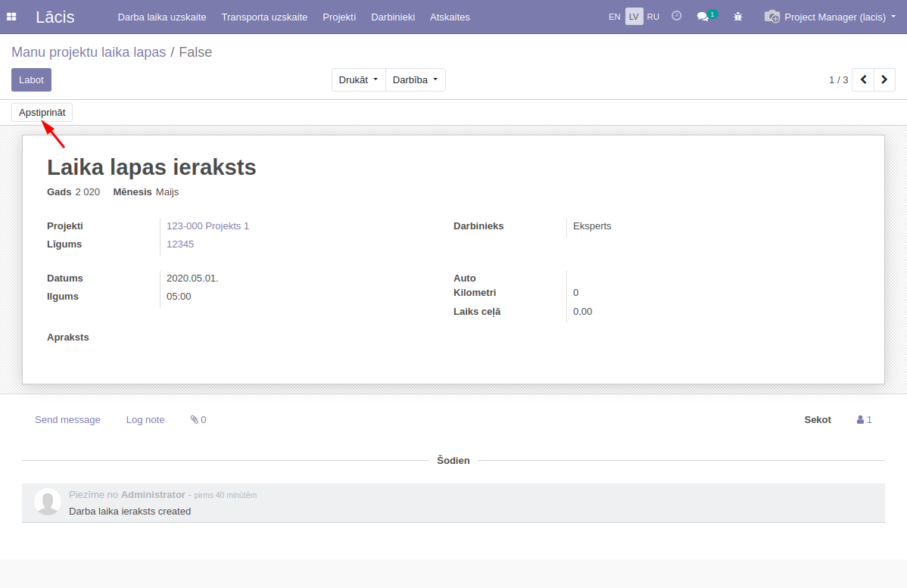907x588 pixels.
Task: Go to the previous record arrow
Action: coord(863,79)
